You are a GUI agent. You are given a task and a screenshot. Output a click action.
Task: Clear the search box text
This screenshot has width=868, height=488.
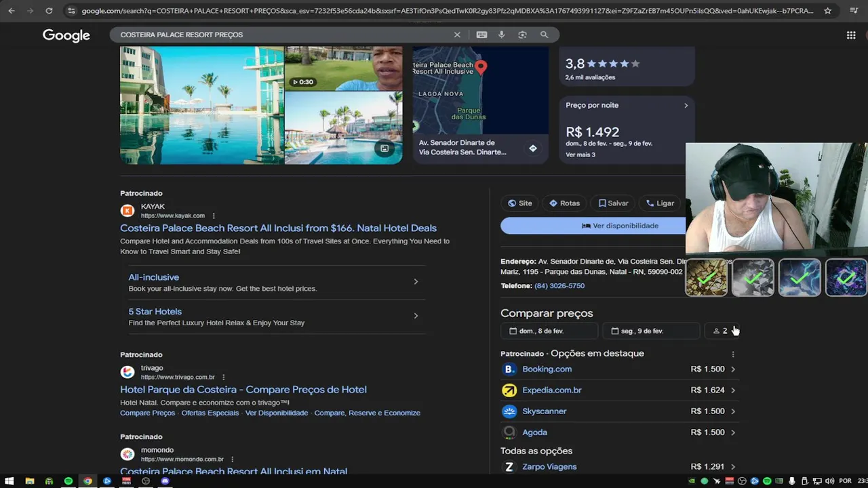pos(457,35)
